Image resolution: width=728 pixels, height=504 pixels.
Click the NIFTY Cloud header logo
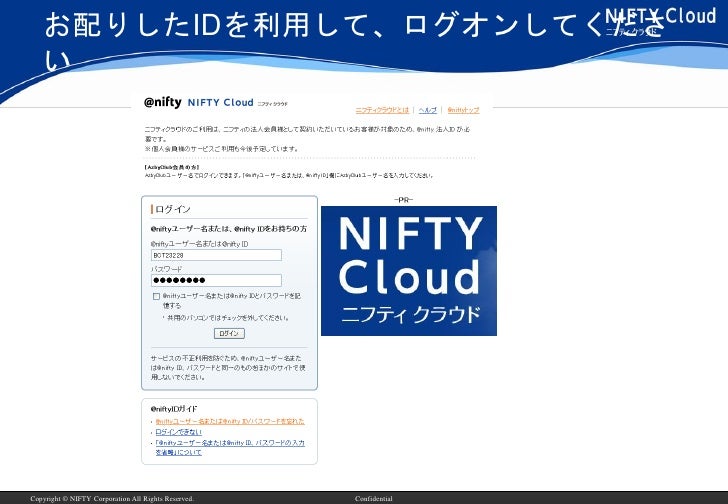[237, 103]
